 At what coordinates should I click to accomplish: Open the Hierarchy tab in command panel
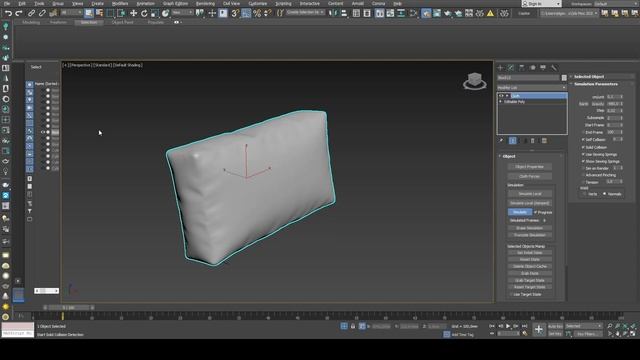pyautogui.click(x=522, y=68)
